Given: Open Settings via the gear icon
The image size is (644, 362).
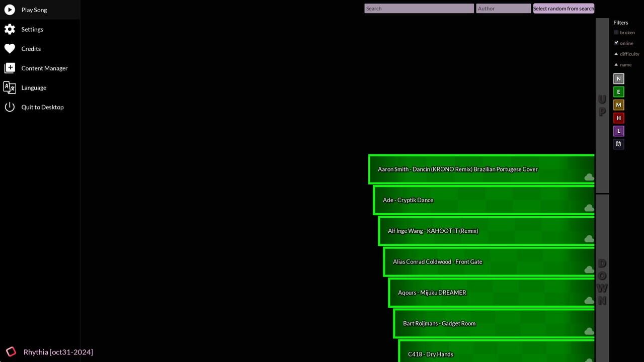Looking at the screenshot, I should coord(10,29).
